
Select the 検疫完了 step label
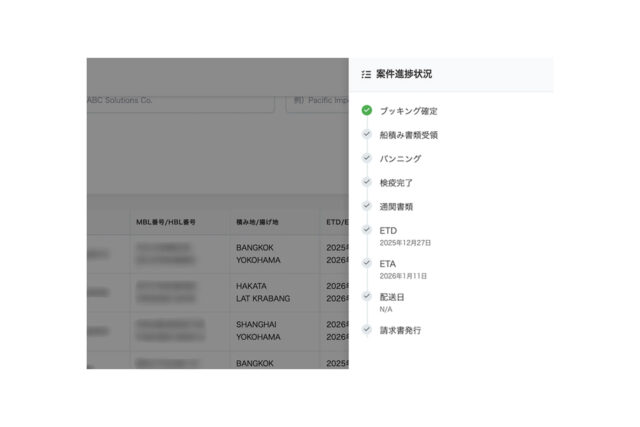396,183
